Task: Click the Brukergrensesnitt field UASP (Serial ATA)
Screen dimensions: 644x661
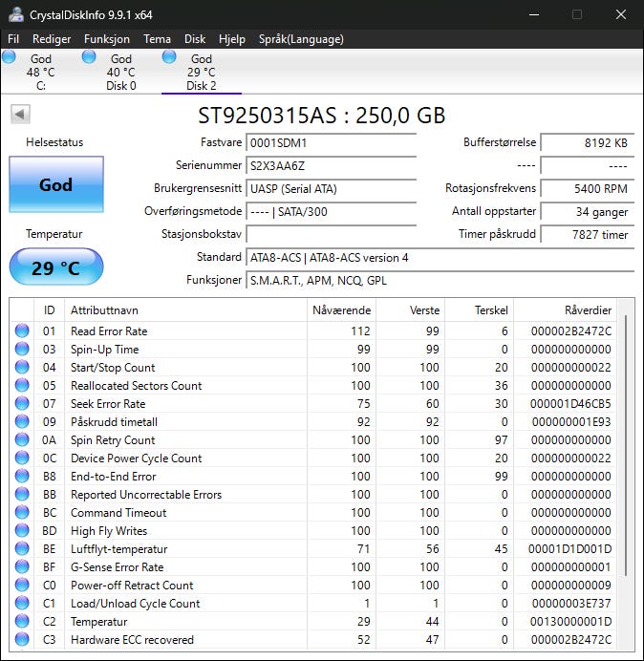Action: click(x=331, y=188)
